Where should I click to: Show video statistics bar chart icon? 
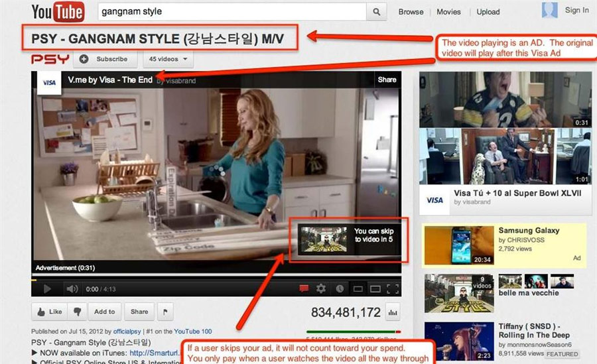pos(393,312)
